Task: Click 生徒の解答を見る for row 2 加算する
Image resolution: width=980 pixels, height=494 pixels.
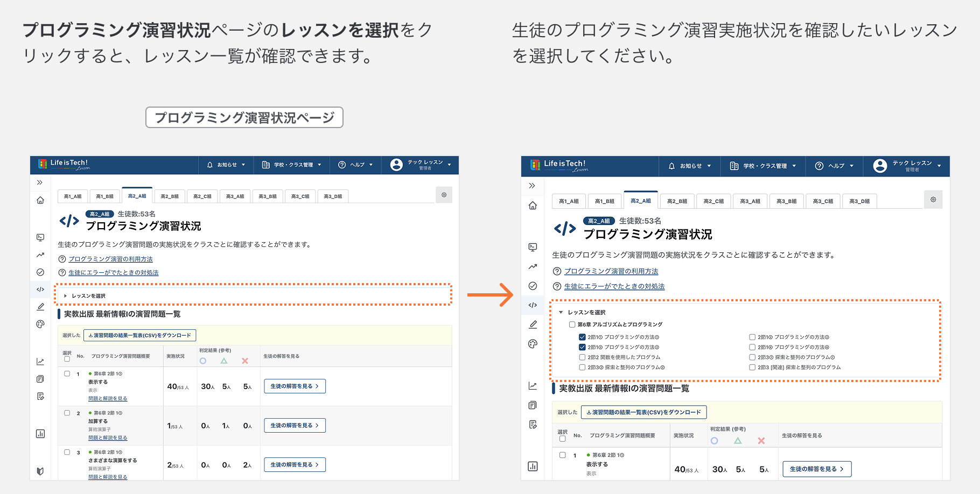Action: point(295,425)
